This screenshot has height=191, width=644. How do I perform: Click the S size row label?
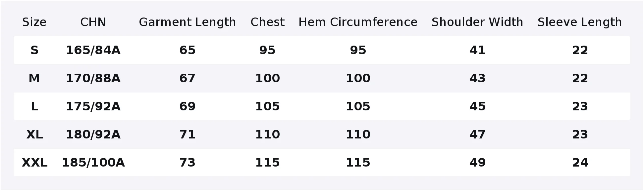tap(34, 50)
